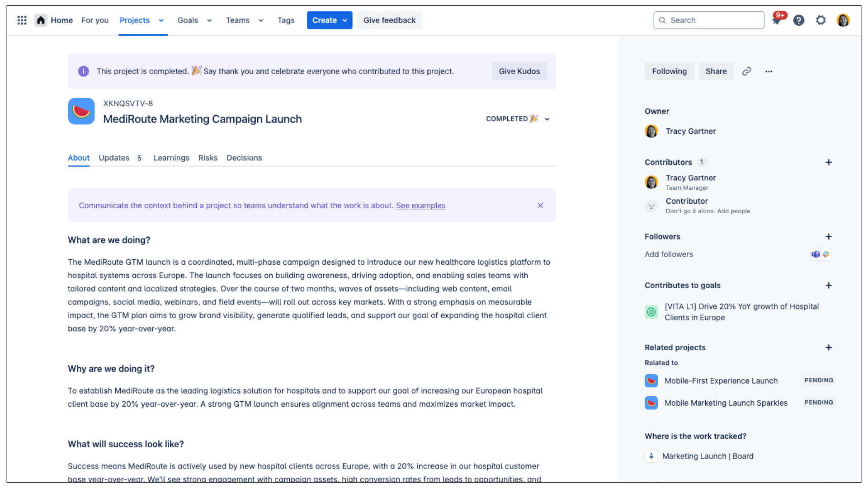Viewport: 868px width, 488px height.
Task: Open notifications bell with 9+ badge
Action: click(x=777, y=20)
